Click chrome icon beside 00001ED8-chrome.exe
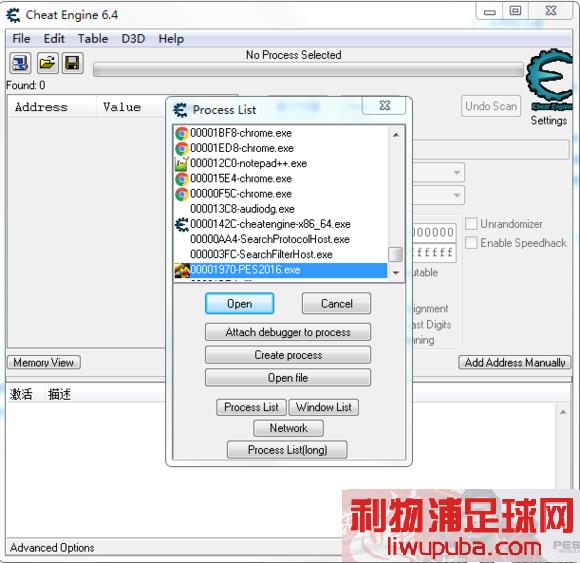The width and height of the screenshot is (580, 563). [x=182, y=148]
